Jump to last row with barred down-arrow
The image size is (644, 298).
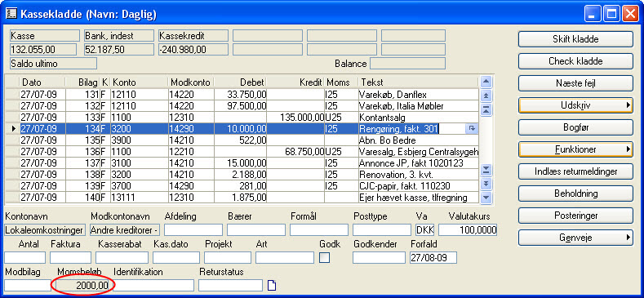point(486,170)
